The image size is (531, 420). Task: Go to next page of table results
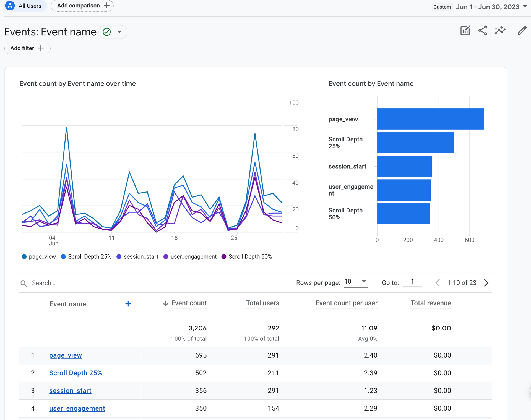point(486,283)
